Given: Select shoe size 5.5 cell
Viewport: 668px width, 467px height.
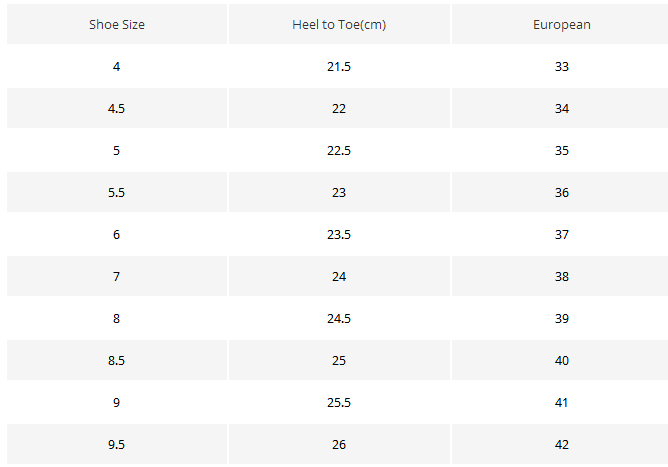Looking at the screenshot, I should coord(117,192).
